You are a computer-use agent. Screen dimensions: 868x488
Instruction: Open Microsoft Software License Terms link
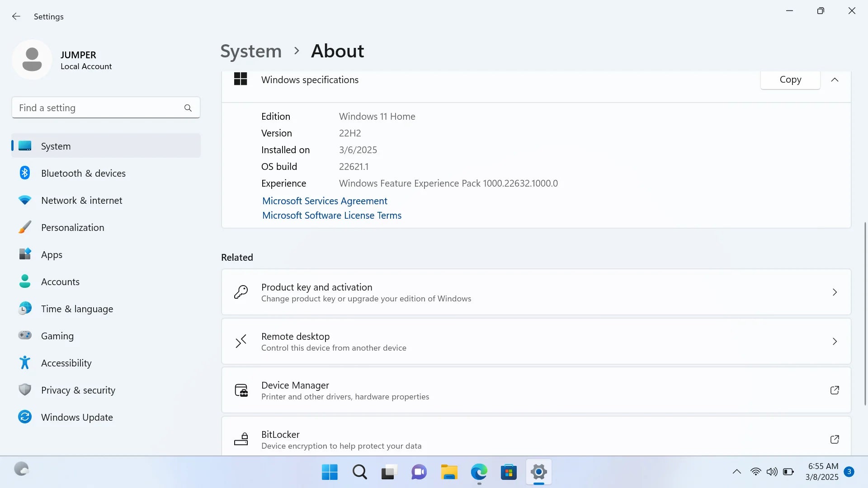(332, 216)
